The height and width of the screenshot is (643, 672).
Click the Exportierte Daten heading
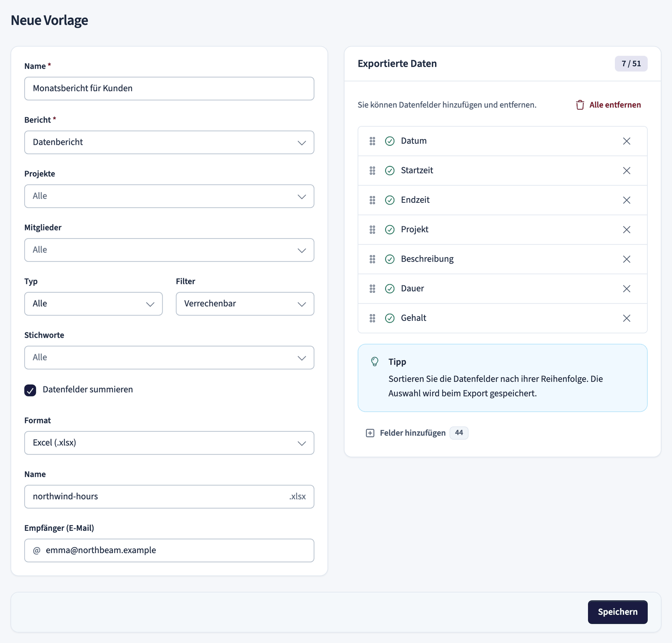(397, 64)
